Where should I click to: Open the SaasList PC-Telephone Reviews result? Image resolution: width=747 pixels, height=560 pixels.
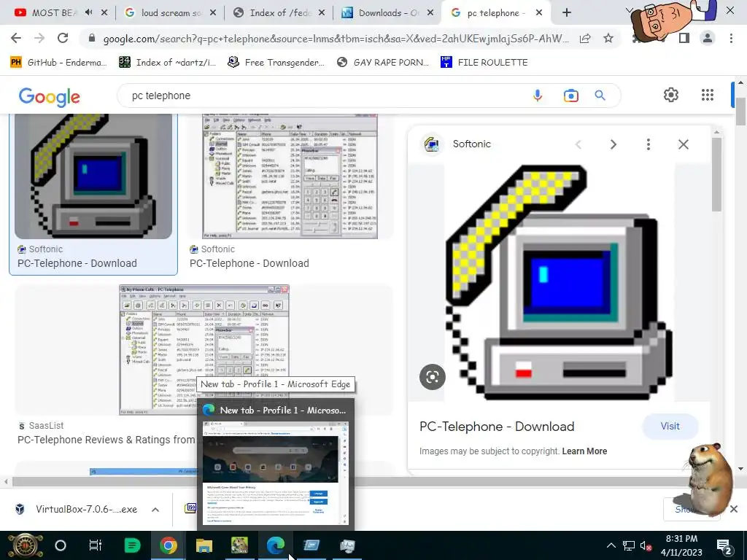click(106, 440)
